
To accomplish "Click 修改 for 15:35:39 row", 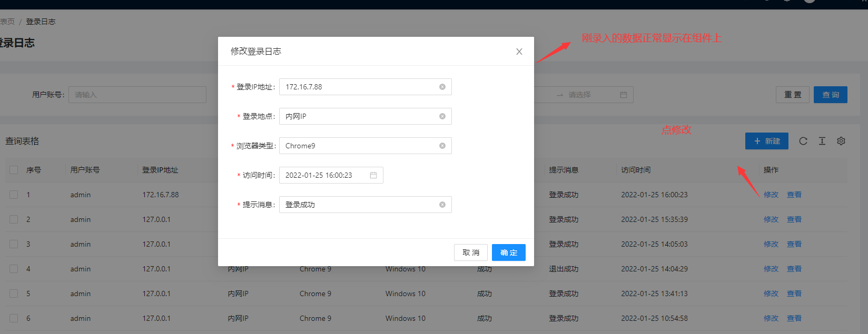I will [x=771, y=219].
